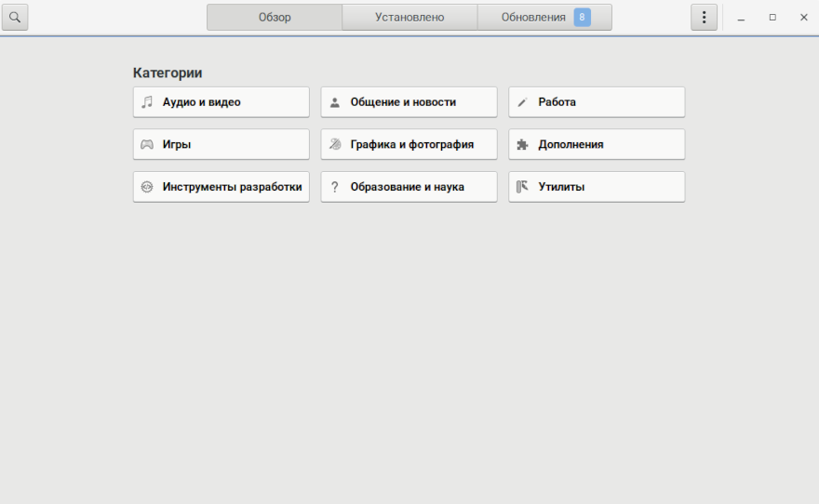The height and width of the screenshot is (504, 819).
Task: Click the pencil icon for Работа
Action: pos(522,102)
